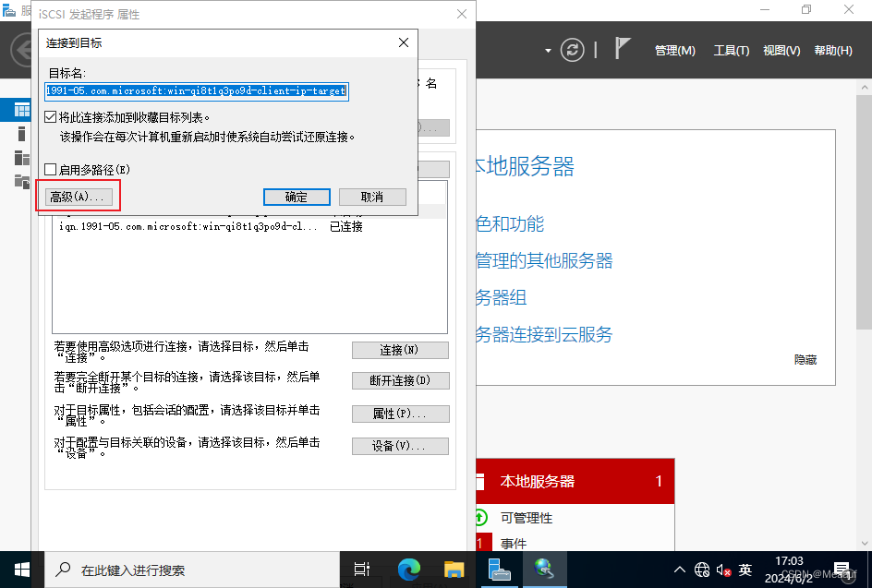Select the all servers sidebar icon

(x=22, y=158)
